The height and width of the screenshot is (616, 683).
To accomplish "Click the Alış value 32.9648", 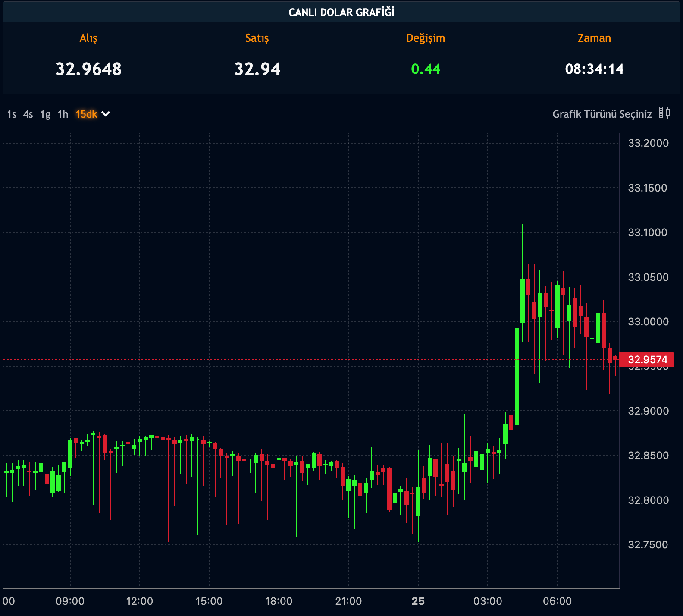I will tap(89, 69).
